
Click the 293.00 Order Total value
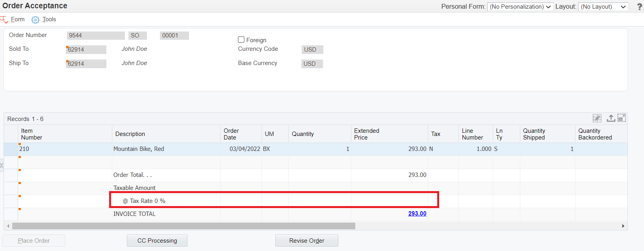pyautogui.click(x=417, y=175)
